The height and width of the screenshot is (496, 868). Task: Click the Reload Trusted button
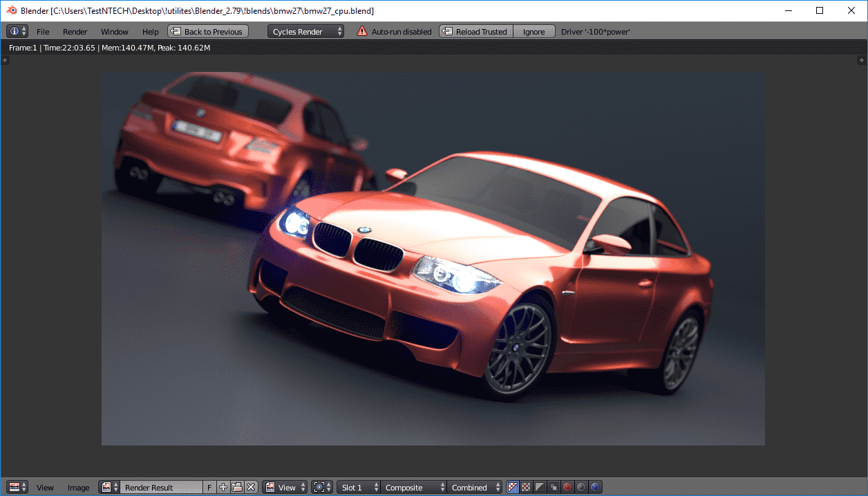pyautogui.click(x=476, y=32)
